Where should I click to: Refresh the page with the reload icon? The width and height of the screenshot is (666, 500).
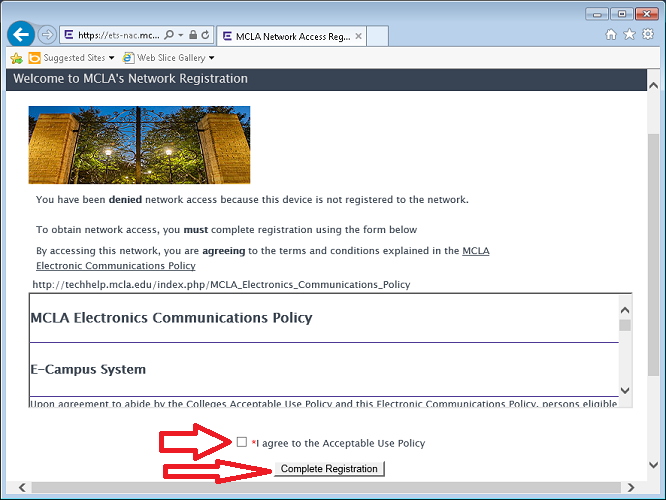tap(206, 35)
